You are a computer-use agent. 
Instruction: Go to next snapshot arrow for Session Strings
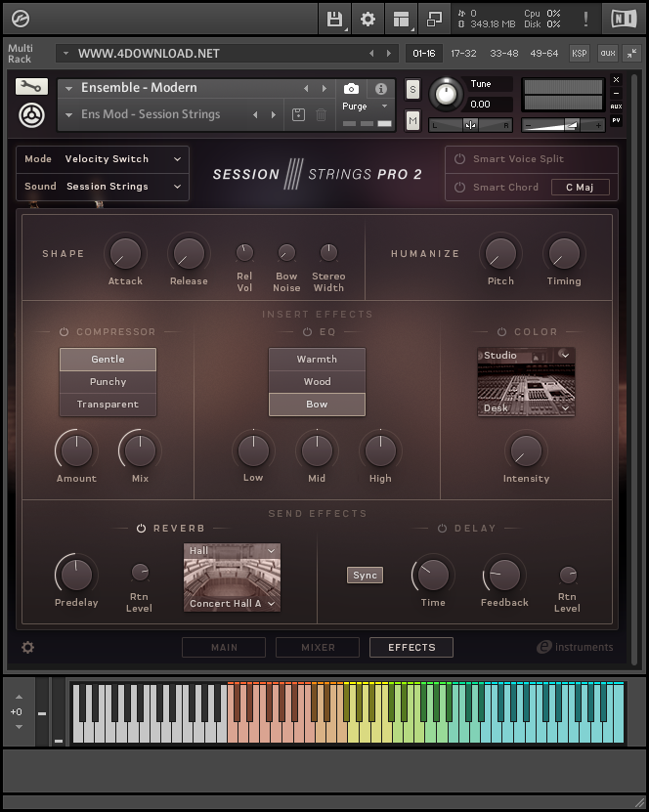(274, 114)
